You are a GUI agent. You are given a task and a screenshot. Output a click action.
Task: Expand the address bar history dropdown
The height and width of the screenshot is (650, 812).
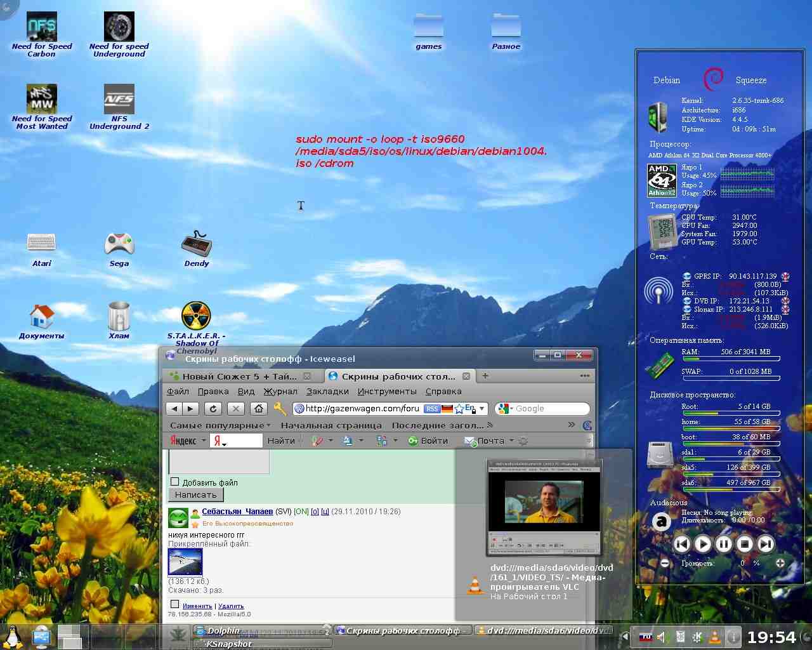[x=482, y=409]
